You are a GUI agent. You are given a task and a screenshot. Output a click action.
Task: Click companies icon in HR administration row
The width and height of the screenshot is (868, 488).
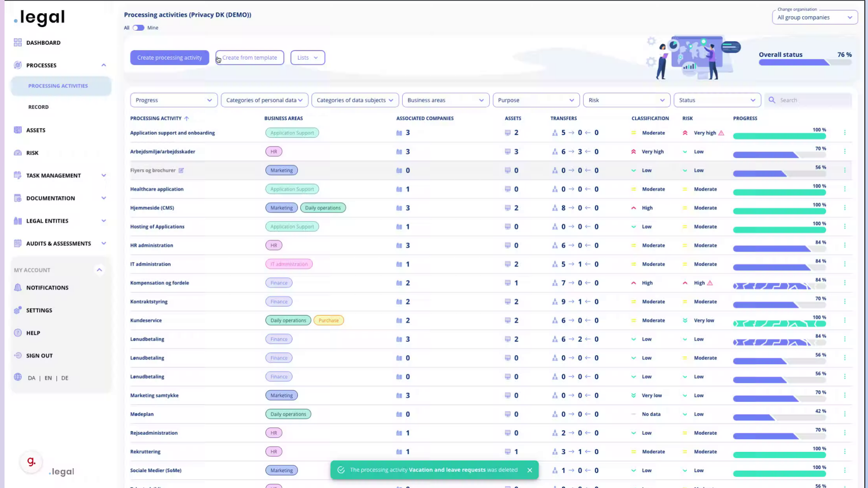399,245
